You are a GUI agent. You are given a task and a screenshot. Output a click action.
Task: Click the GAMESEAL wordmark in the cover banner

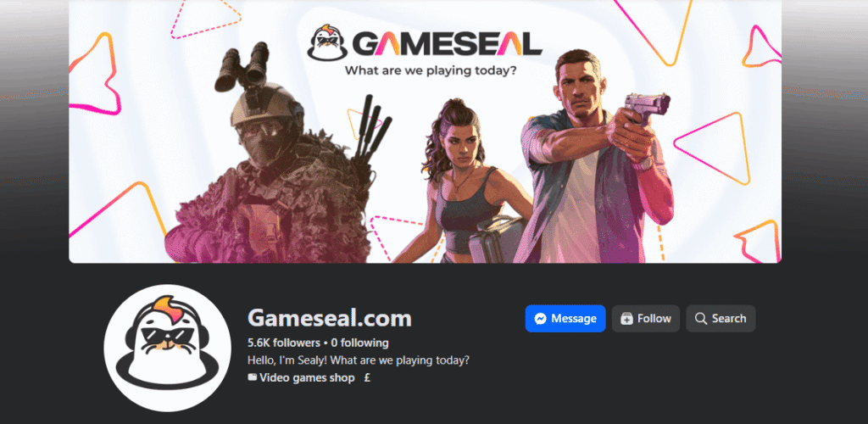tap(448, 44)
